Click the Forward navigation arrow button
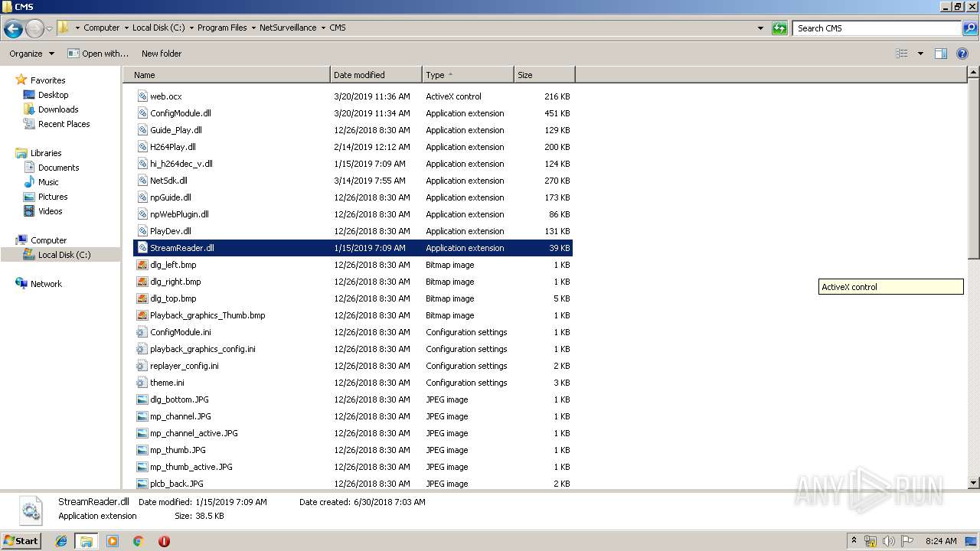980x551 pixels. (34, 28)
